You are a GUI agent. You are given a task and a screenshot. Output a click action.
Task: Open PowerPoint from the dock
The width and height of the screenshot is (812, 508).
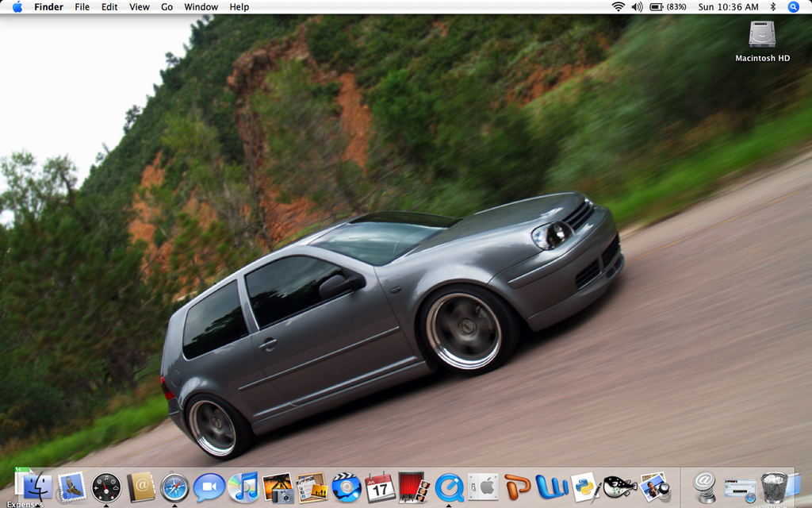tap(517, 487)
